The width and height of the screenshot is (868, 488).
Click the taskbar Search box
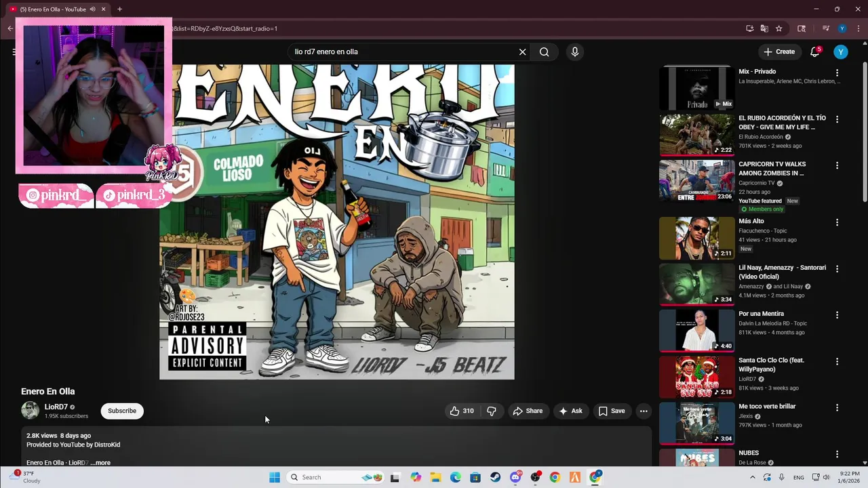pyautogui.click(x=336, y=477)
